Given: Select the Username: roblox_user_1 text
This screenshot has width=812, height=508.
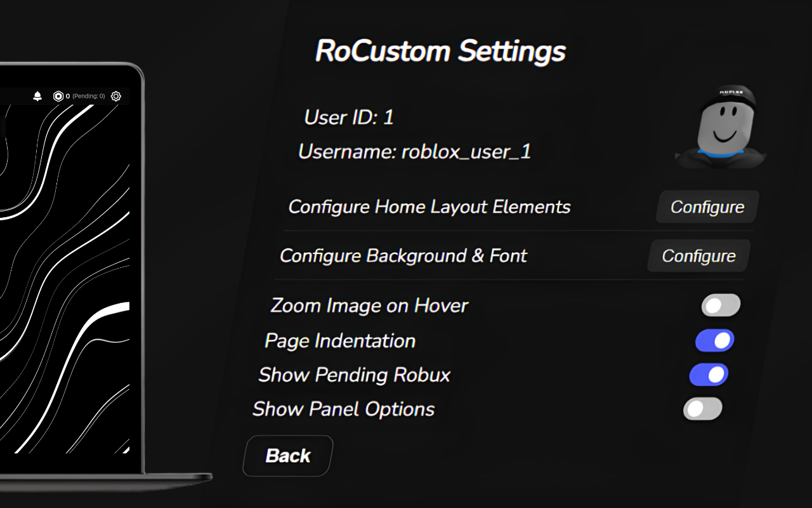Looking at the screenshot, I should (415, 152).
